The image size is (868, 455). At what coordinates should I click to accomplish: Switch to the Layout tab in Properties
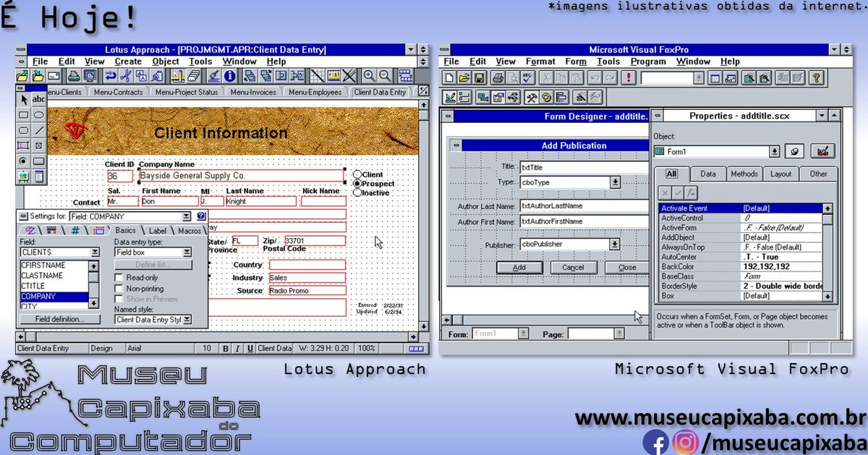(x=780, y=174)
